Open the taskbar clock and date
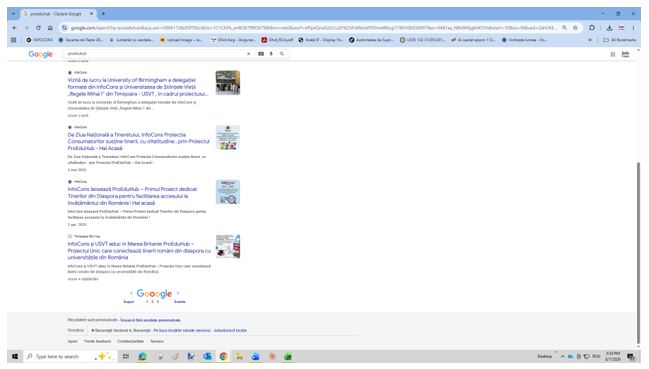 (x=613, y=356)
